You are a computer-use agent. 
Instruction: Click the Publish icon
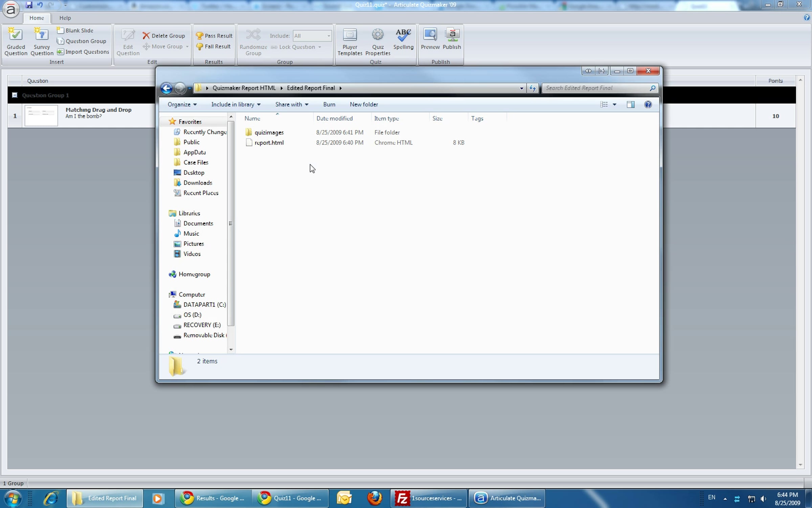point(452,35)
